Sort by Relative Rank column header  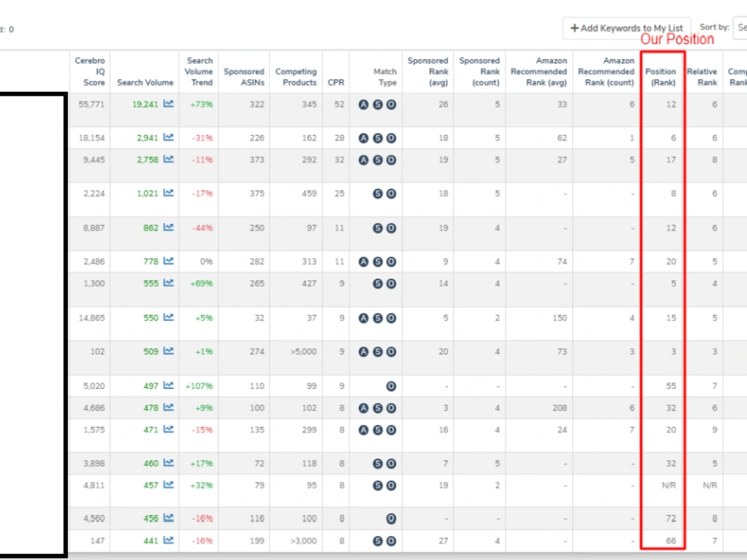click(x=701, y=77)
